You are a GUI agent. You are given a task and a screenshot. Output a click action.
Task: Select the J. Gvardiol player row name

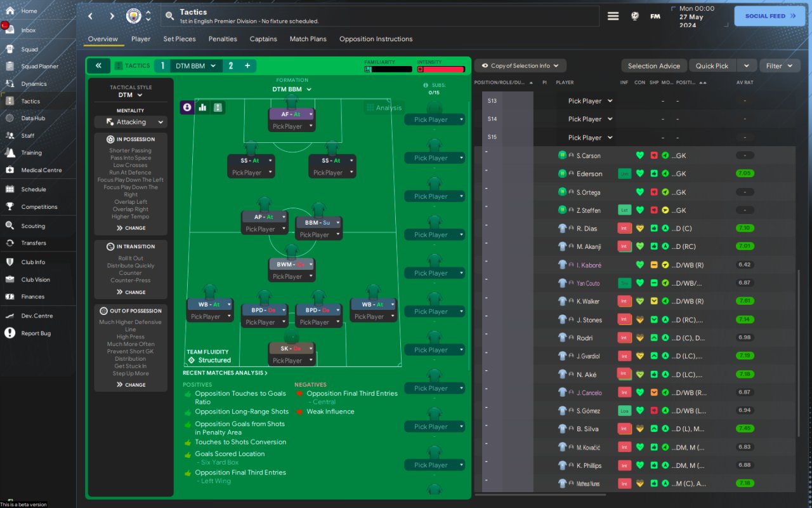tap(588, 356)
